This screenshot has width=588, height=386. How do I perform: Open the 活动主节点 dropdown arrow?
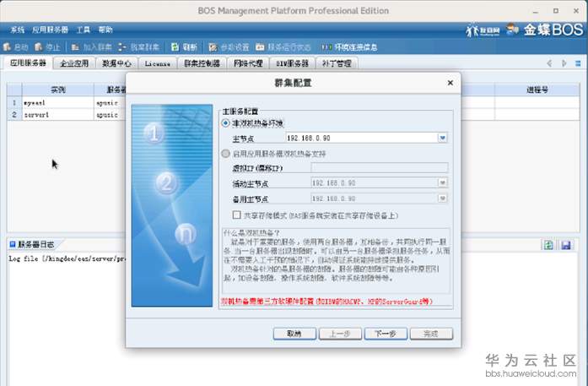(x=443, y=182)
